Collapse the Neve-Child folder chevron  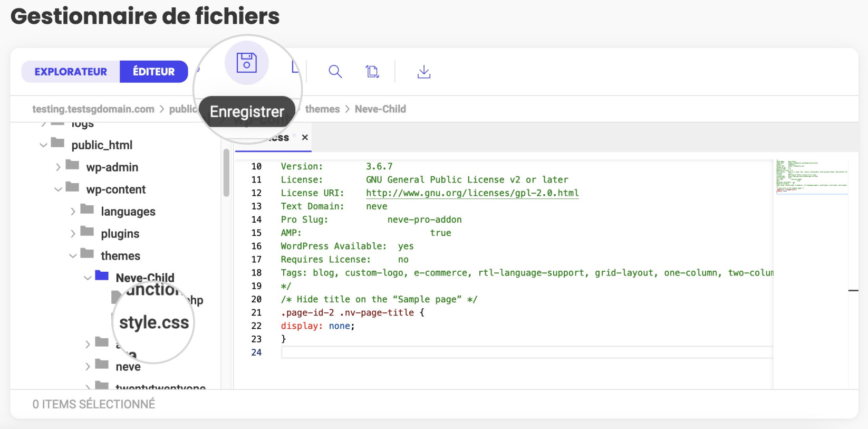(88, 278)
